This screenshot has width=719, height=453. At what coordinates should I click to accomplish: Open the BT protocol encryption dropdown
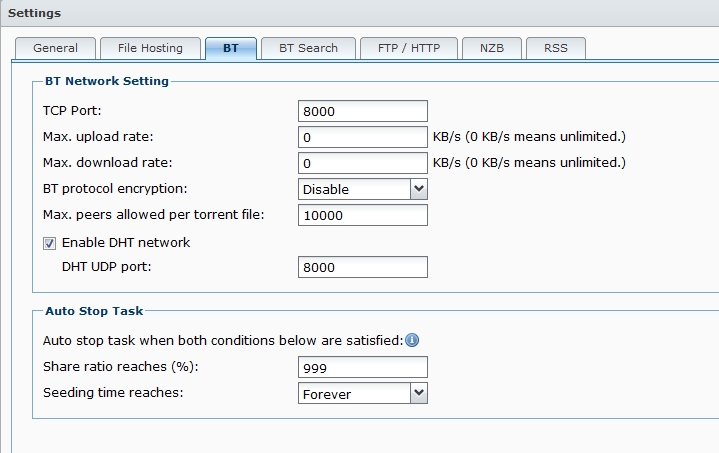point(363,189)
